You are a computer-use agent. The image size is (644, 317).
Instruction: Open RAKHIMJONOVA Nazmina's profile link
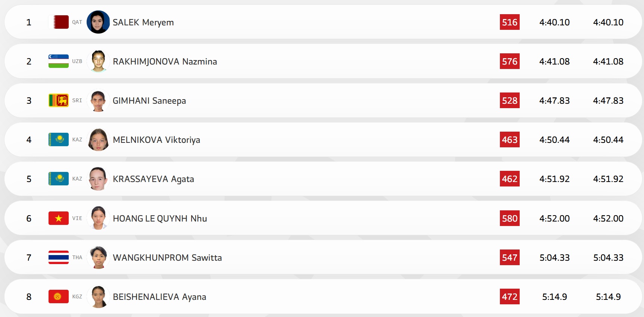click(x=165, y=62)
